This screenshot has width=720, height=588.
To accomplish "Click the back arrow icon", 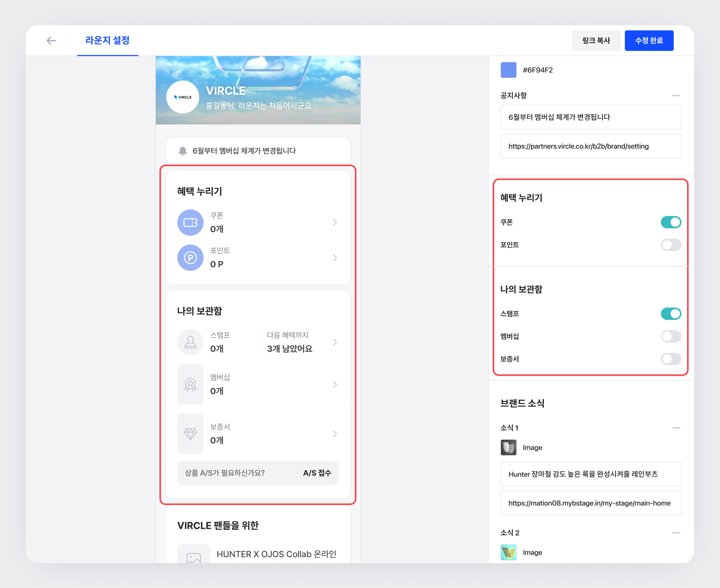I will [x=51, y=41].
